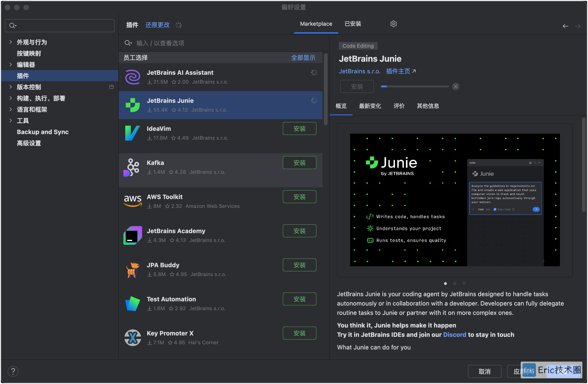588x384 pixels.
Task: Navigate forward with the right arrow
Action: pyautogui.click(x=578, y=26)
